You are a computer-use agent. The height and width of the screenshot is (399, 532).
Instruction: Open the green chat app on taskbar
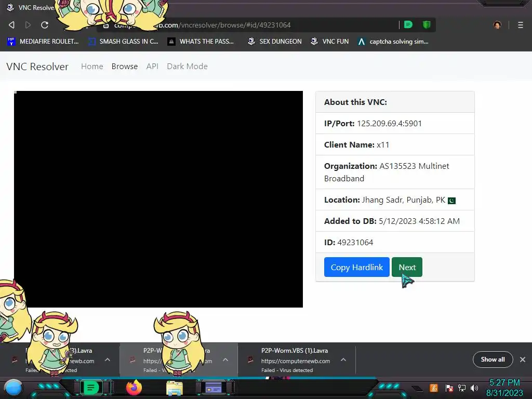[x=91, y=388]
